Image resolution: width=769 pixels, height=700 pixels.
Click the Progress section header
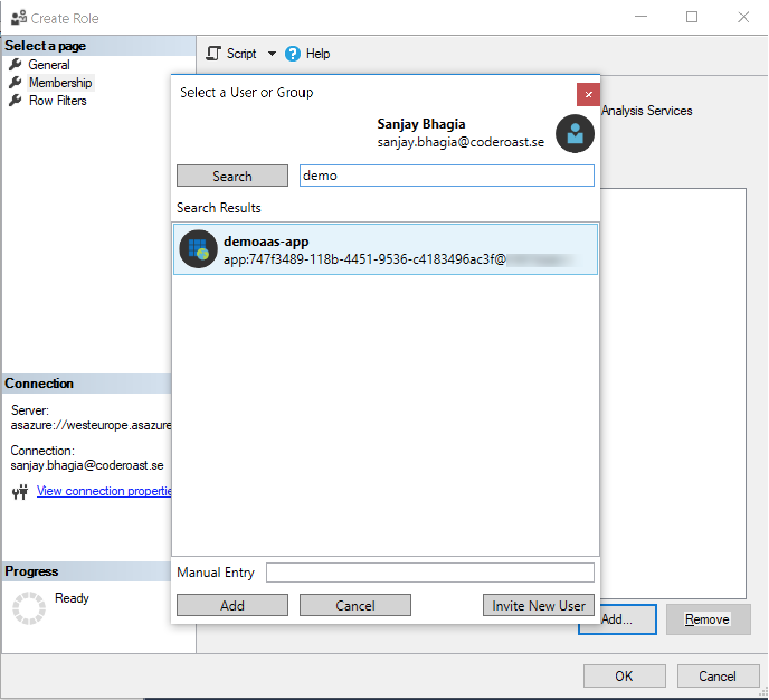(x=87, y=571)
